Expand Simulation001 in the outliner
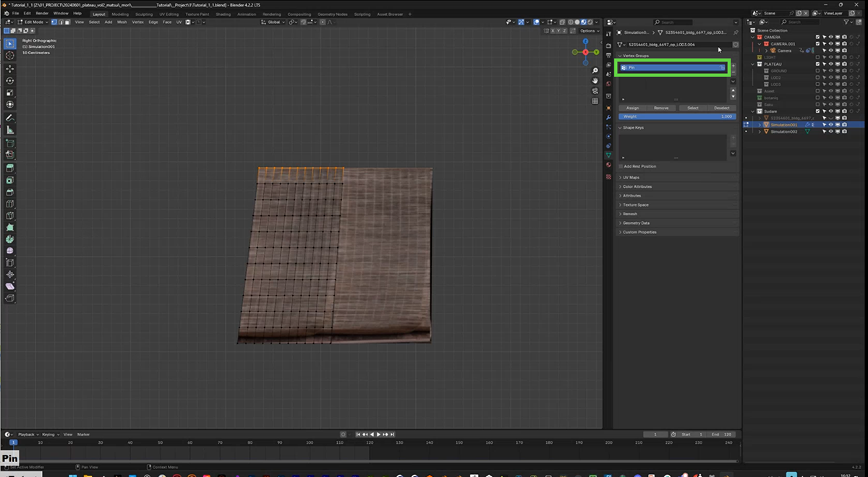 759,124
